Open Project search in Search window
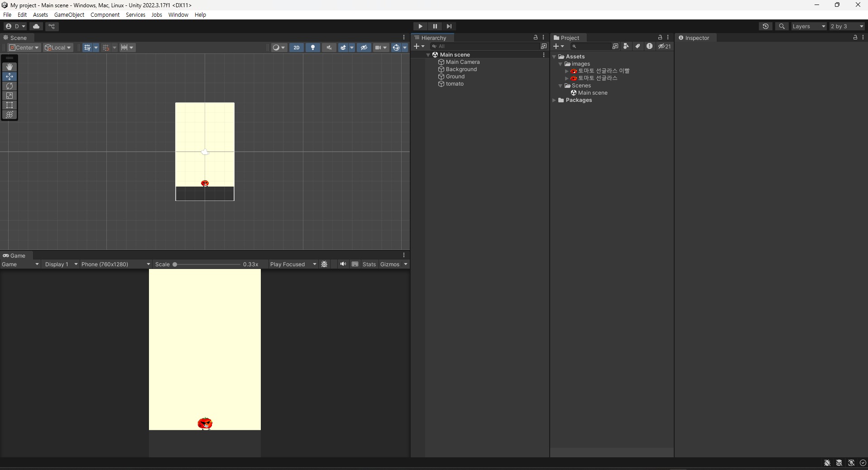Viewport: 868px width, 470px height. [615, 46]
